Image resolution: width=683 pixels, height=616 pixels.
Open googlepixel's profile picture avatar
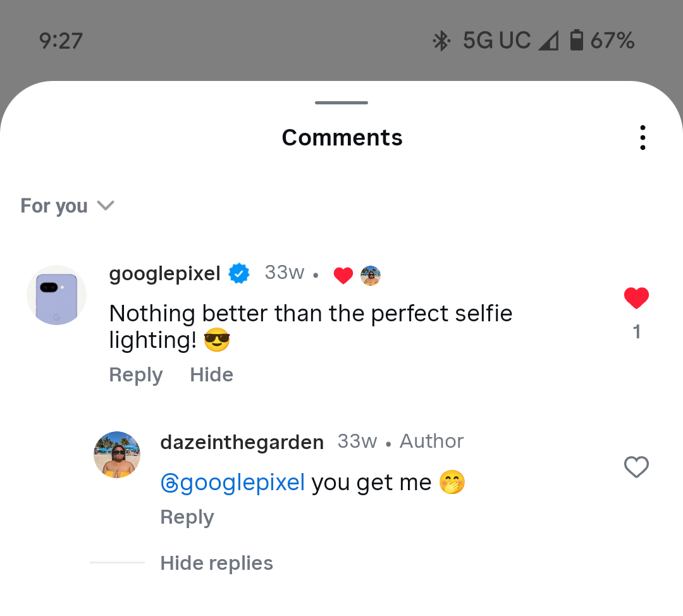(x=57, y=295)
